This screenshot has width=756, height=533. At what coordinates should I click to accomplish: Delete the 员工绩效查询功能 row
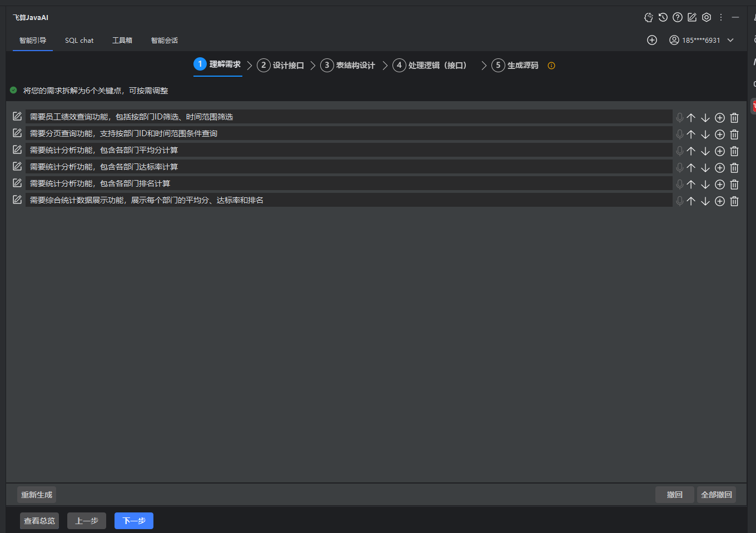(734, 118)
